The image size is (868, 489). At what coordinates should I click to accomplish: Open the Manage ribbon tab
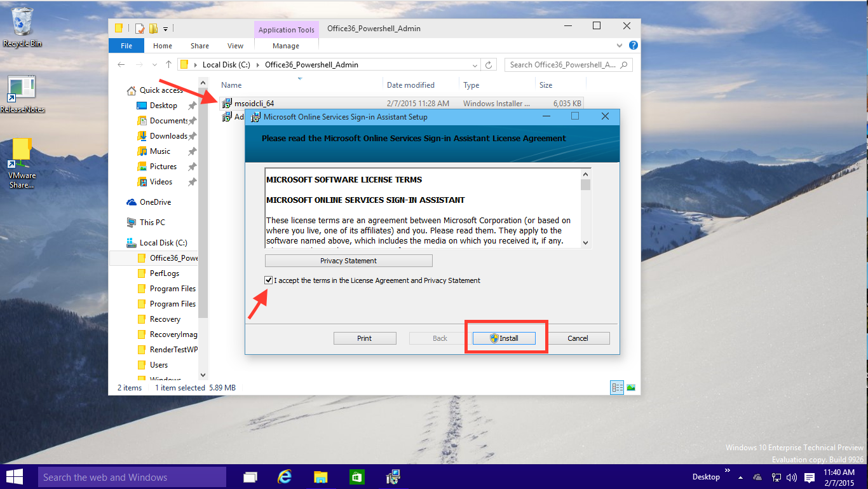pos(286,46)
